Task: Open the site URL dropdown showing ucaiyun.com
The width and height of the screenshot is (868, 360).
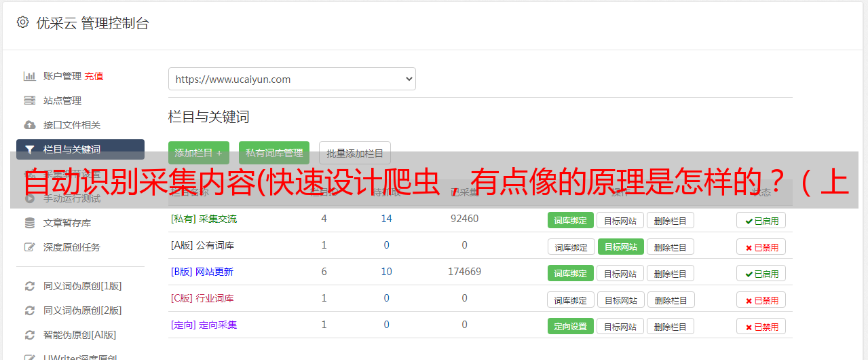Action: [292, 79]
